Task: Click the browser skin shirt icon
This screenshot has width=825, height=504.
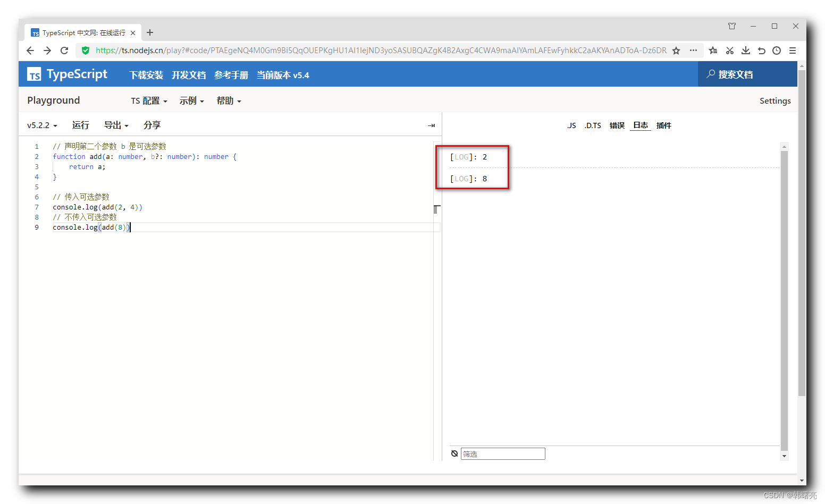Action: click(732, 26)
